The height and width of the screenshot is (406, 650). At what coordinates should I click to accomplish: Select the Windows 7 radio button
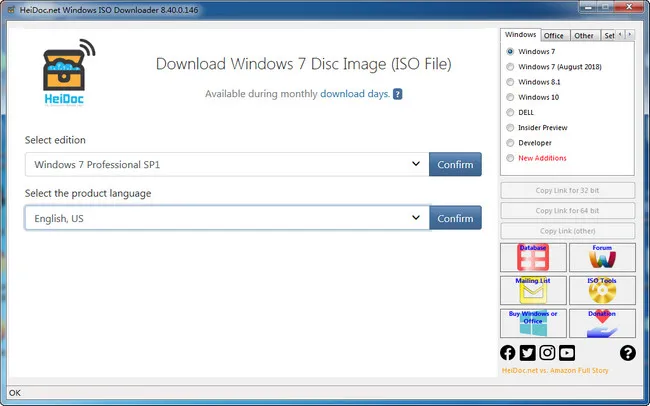(x=510, y=51)
